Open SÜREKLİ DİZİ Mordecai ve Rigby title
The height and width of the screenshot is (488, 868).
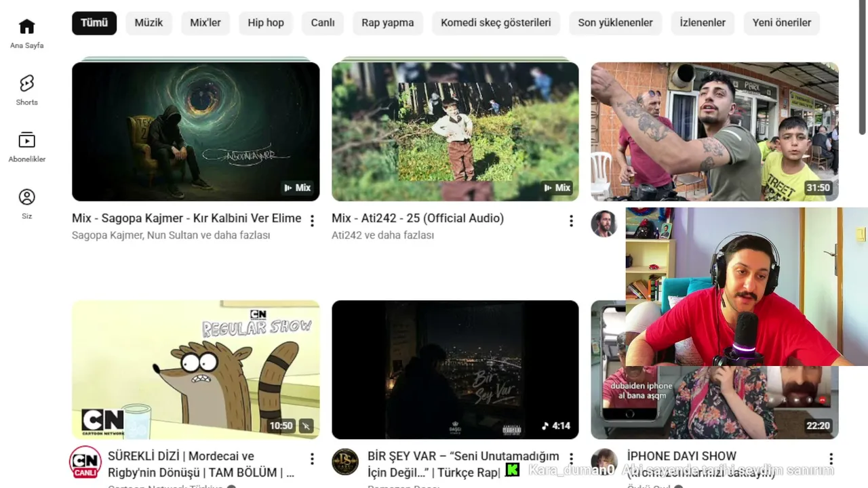[x=201, y=464]
